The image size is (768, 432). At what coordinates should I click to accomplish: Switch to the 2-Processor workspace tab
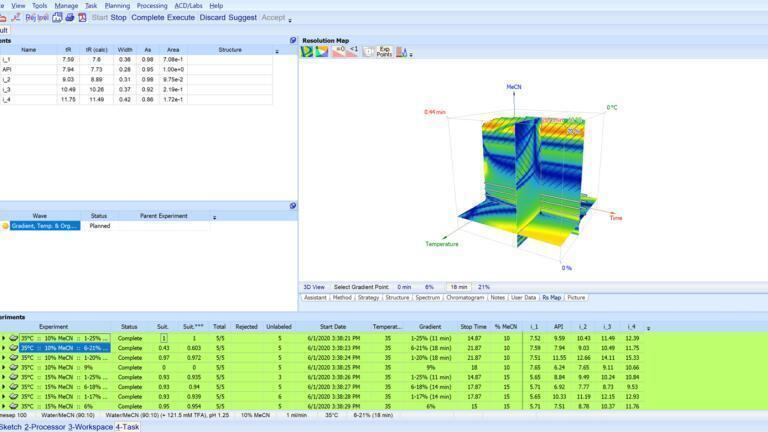tap(45, 427)
